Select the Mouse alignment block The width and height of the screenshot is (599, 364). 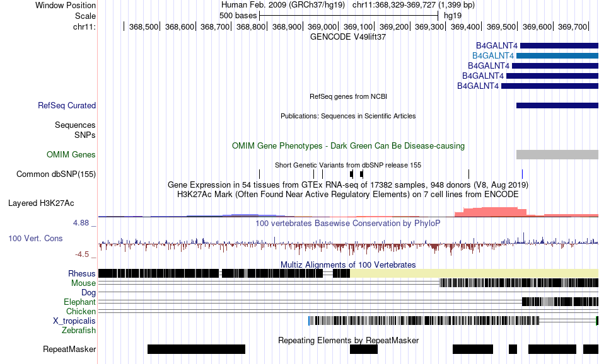[x=519, y=283]
